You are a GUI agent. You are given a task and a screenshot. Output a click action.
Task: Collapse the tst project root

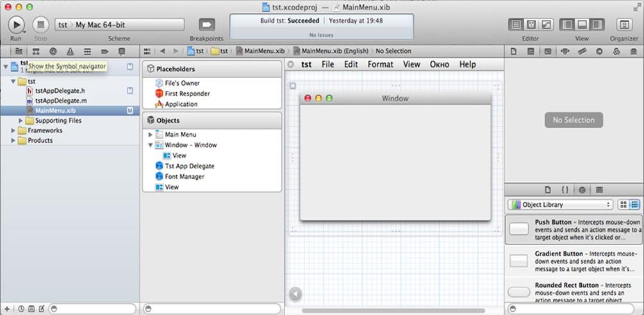6,67
